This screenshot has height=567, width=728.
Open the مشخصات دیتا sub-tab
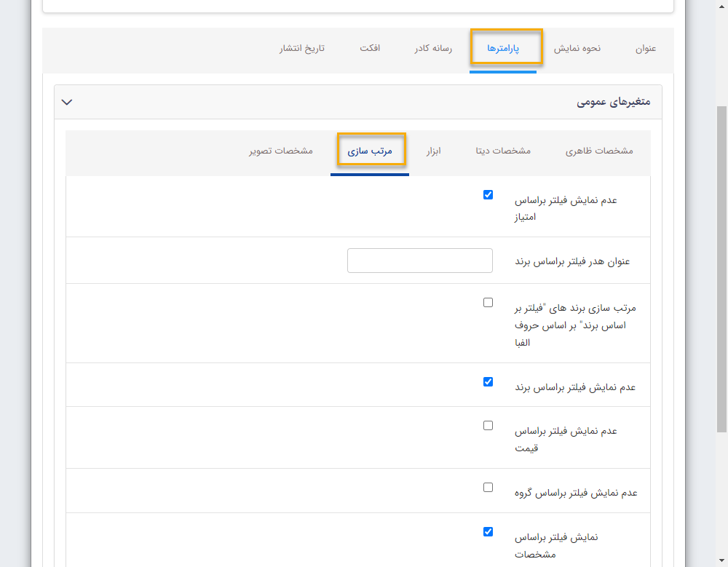(x=502, y=150)
